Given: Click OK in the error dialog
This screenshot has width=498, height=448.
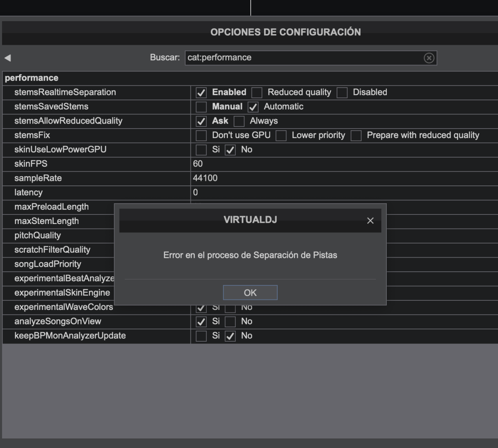Looking at the screenshot, I should pyautogui.click(x=250, y=292).
